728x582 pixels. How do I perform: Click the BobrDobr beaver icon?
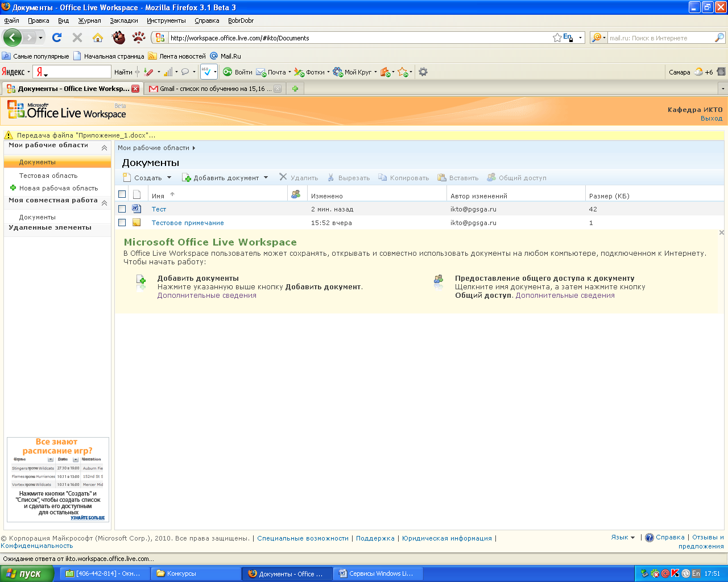(x=118, y=38)
